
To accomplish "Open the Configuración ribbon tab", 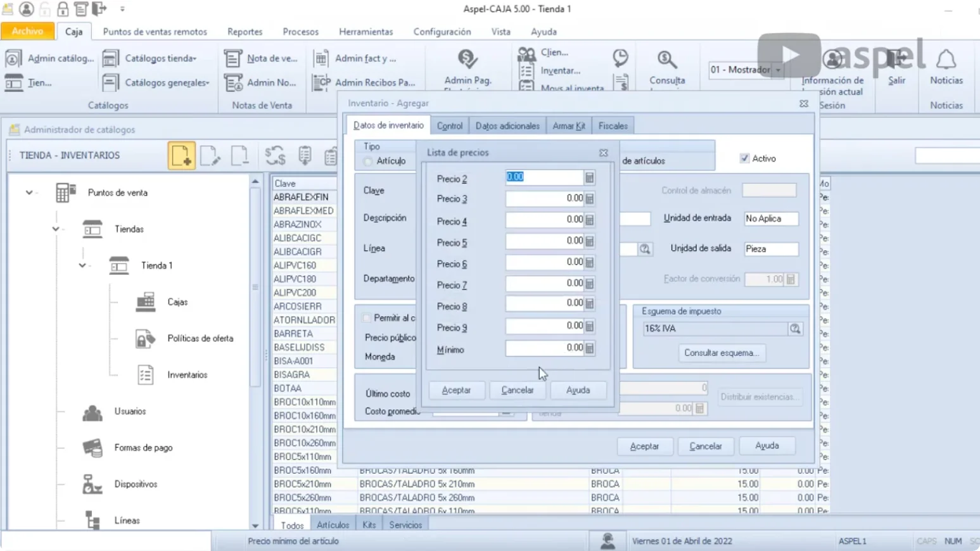I will [442, 32].
